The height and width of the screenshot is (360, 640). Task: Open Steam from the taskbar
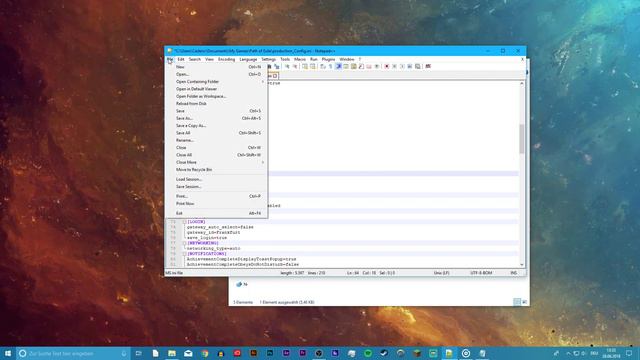pos(384,353)
